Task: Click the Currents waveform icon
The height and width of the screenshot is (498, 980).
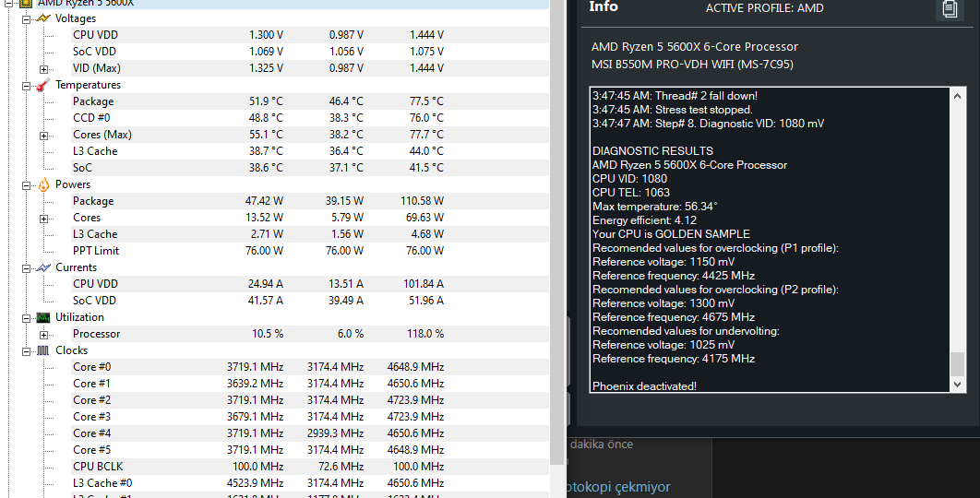Action: [43, 267]
